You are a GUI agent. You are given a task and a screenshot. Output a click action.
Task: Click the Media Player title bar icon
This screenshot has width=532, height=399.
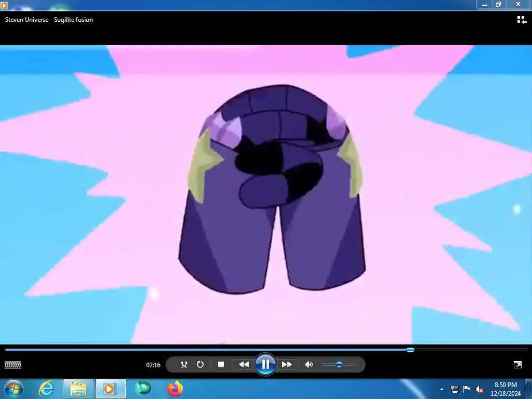tap(4, 5)
